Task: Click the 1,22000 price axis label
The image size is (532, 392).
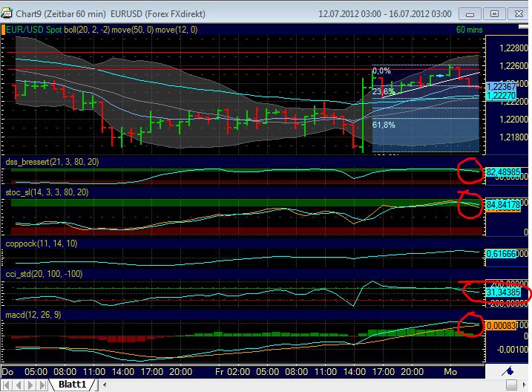Action: 513,120
